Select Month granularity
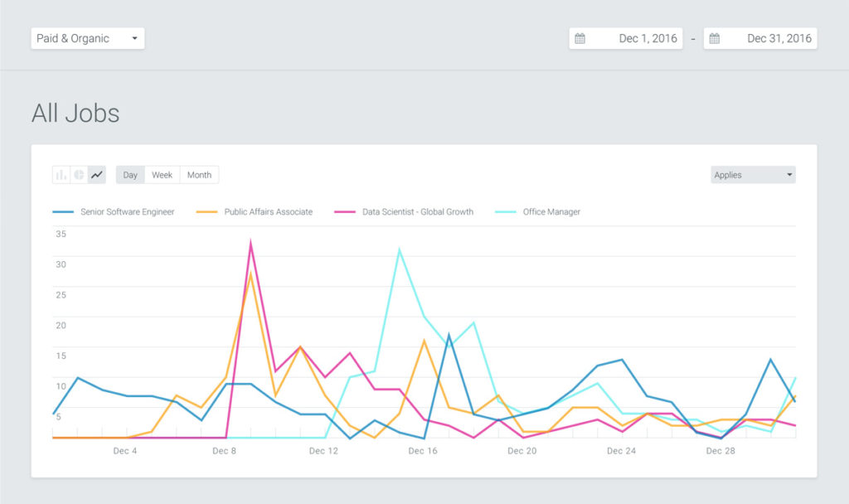Viewport: 849px width, 504px height. 199,175
